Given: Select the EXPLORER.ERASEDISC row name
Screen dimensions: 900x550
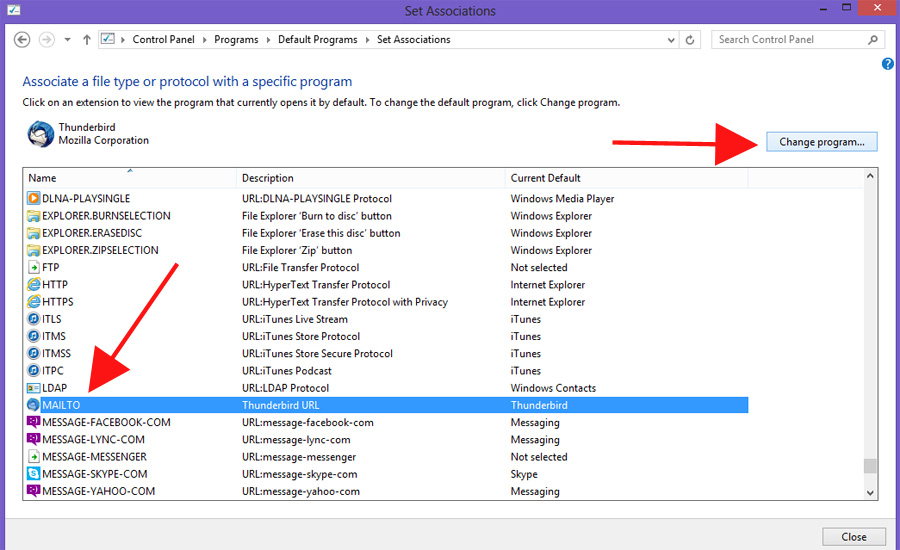Looking at the screenshot, I should tap(92, 233).
